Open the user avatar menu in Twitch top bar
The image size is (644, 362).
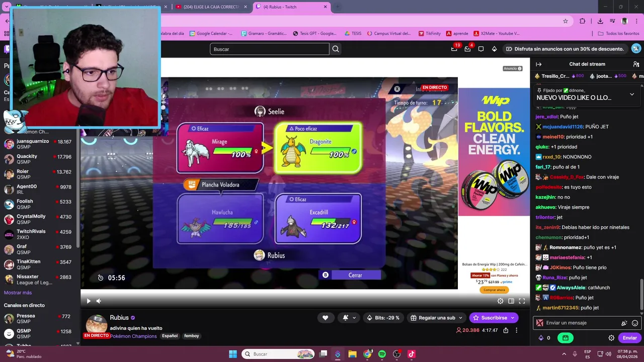(636, 49)
